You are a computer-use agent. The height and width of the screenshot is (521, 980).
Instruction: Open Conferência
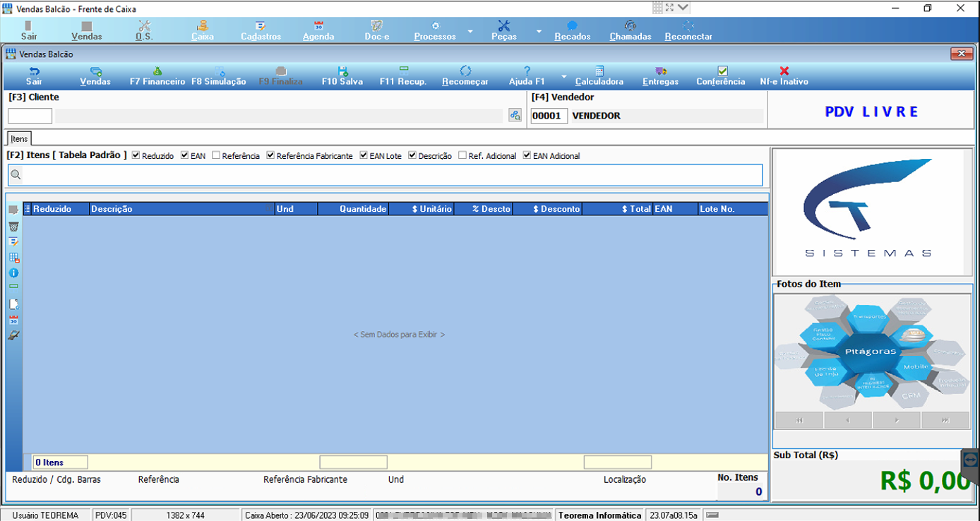click(x=721, y=76)
